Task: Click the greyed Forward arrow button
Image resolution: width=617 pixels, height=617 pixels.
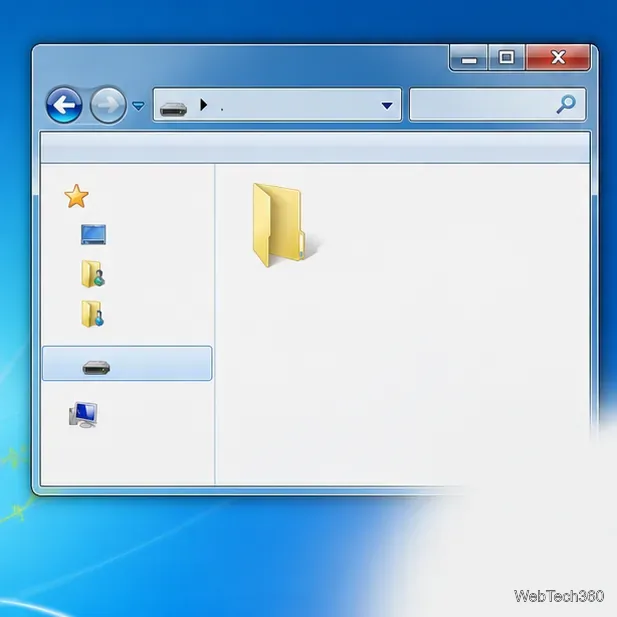Action: pyautogui.click(x=108, y=105)
